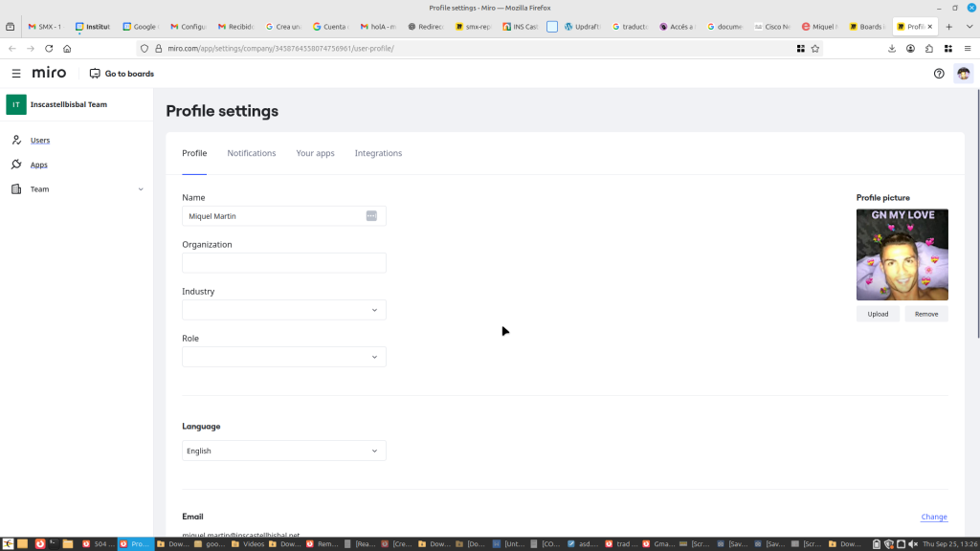Open the Firefox downloads icon
Screen dimensions: 980x551
[892, 48]
